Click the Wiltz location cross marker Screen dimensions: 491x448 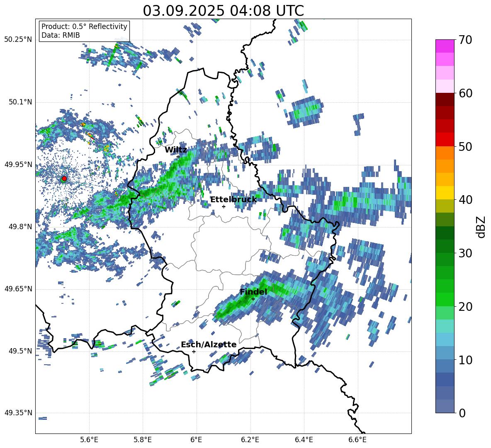click(178, 157)
